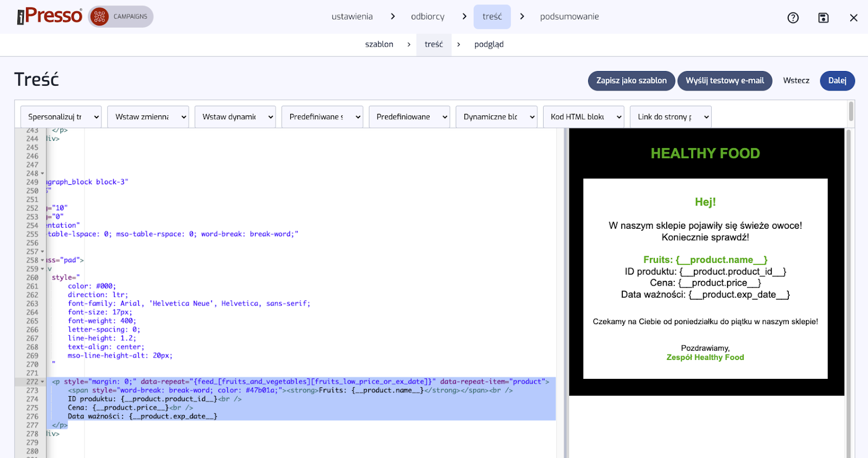Image resolution: width=868 pixels, height=458 pixels.
Task: Click line 276 Data ważności code row
Action: click(x=142, y=416)
